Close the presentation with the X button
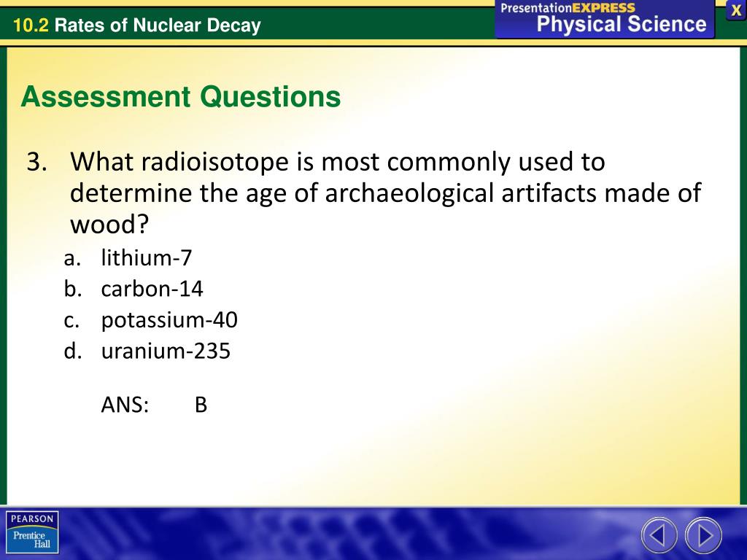This screenshot has height=560, width=747. tap(736, 10)
